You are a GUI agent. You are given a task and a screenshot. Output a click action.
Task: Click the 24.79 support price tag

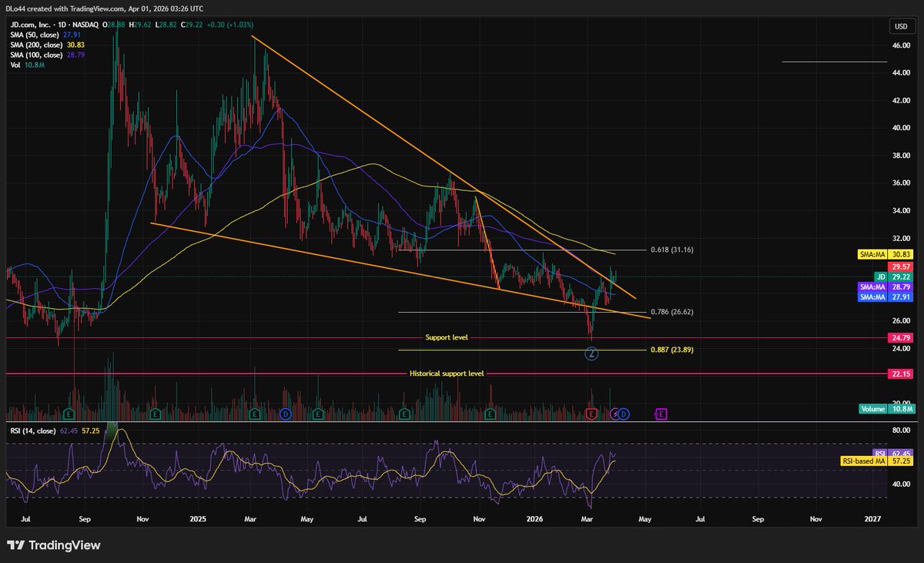click(x=900, y=337)
